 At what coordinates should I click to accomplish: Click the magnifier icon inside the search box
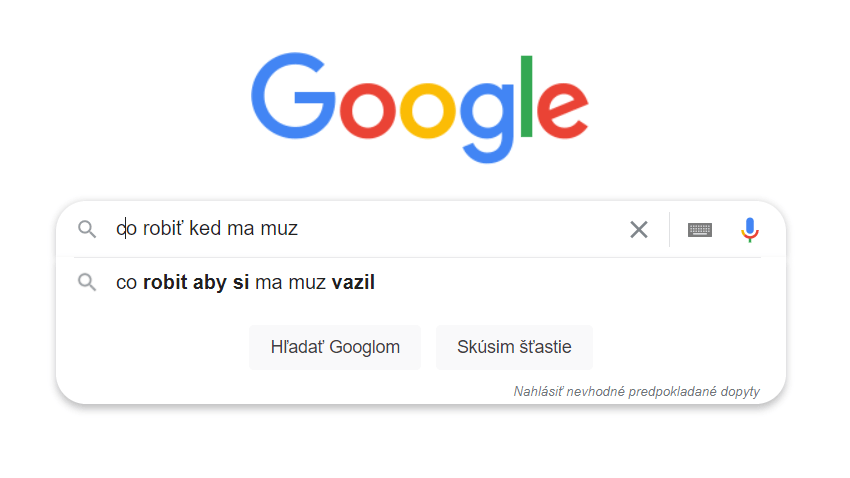(87, 229)
